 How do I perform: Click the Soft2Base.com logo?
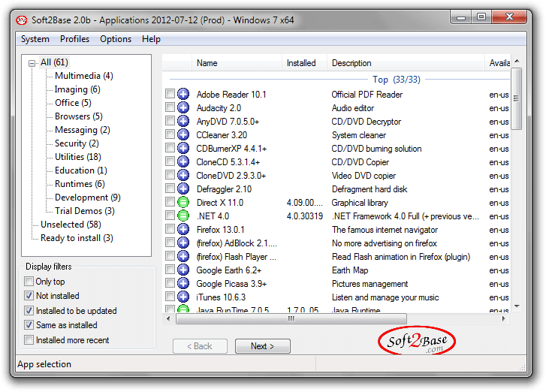tap(416, 342)
